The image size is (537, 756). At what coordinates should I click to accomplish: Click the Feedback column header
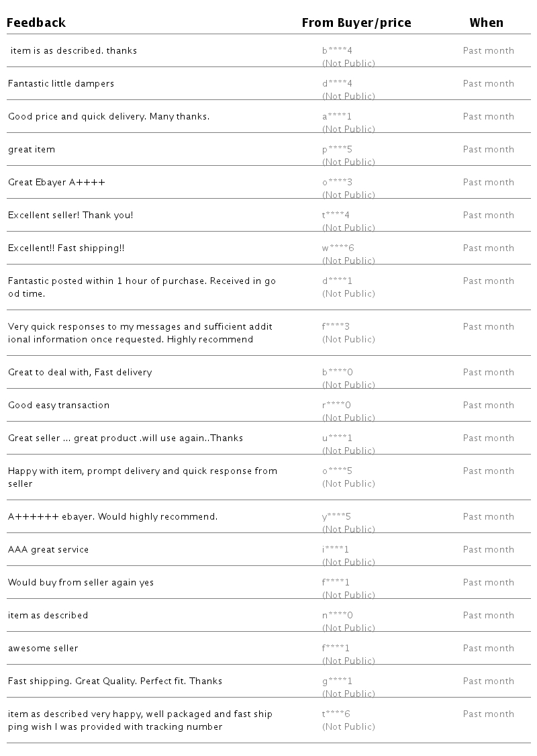(x=36, y=23)
